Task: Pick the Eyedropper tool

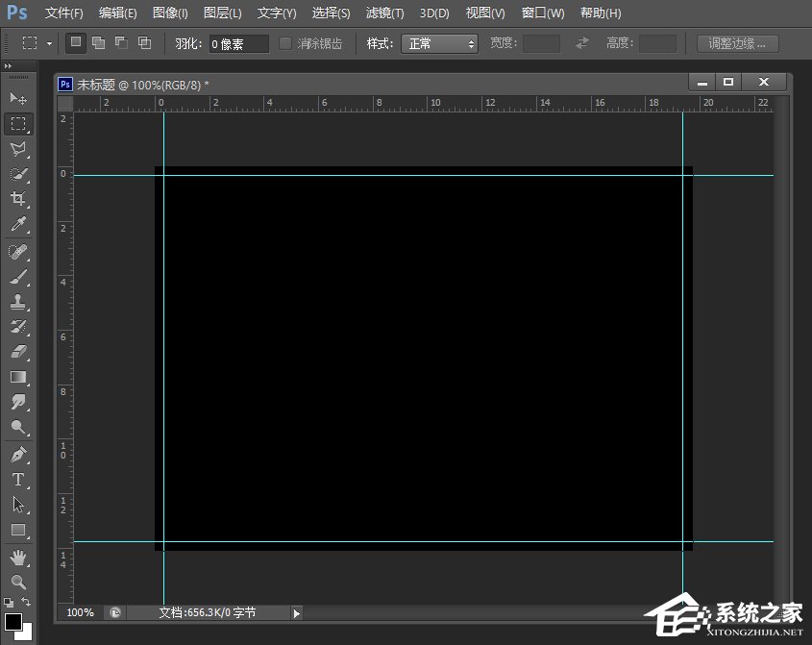Action: [x=17, y=225]
